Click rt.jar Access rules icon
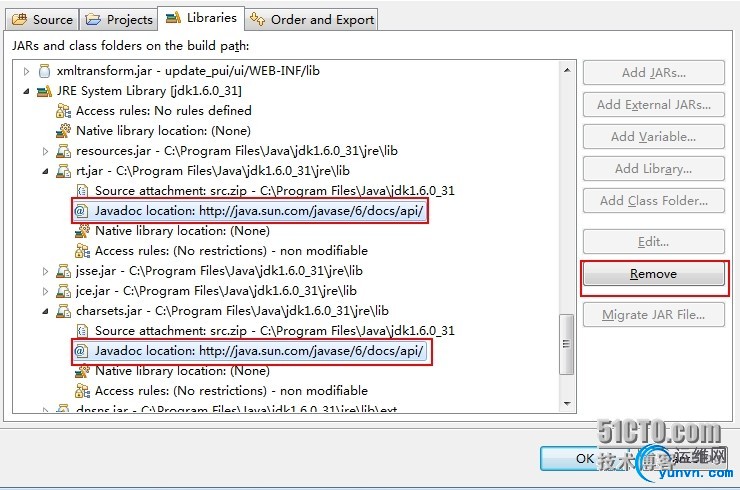Image resolution: width=740 pixels, height=490 pixels. [x=82, y=251]
